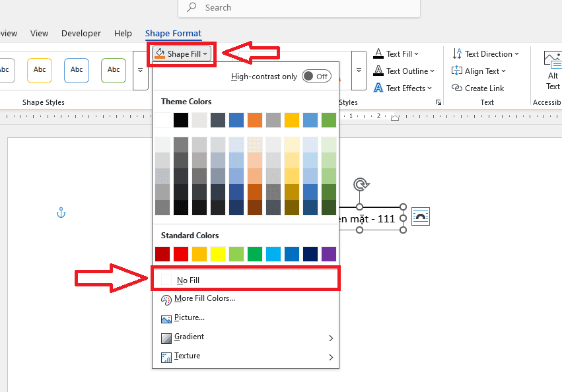Switch to the Developer tab
Screen dimensions: 562x392
[81, 33]
